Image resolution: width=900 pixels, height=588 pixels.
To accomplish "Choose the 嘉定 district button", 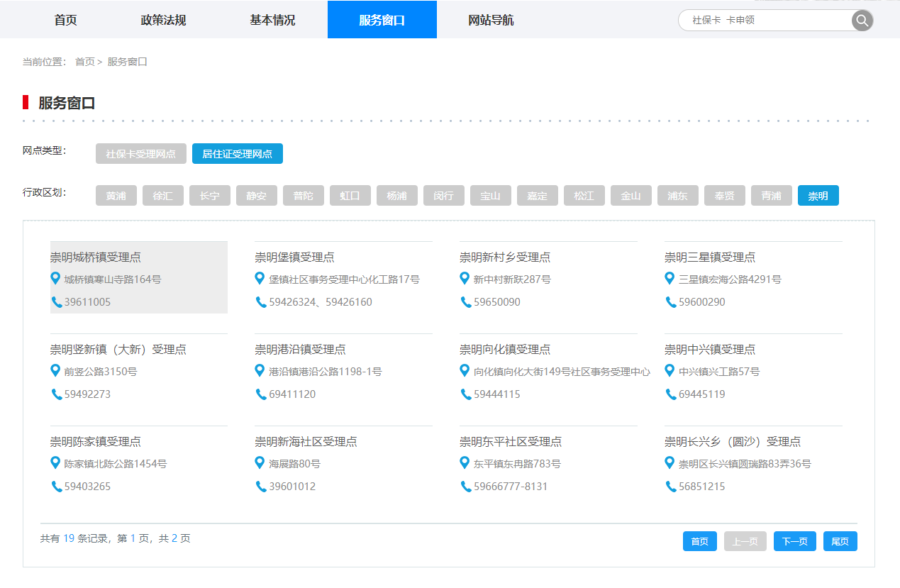I will tap(538, 196).
